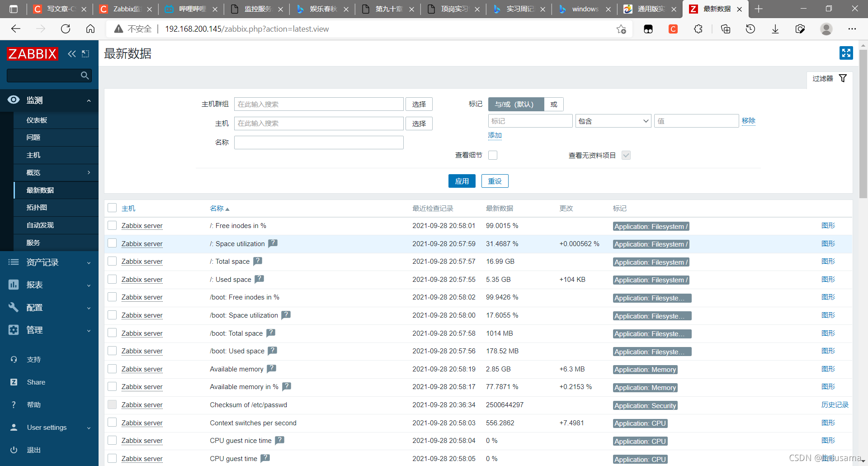Expand the User settings menu
This screenshot has width=868, height=466.
pos(49,428)
